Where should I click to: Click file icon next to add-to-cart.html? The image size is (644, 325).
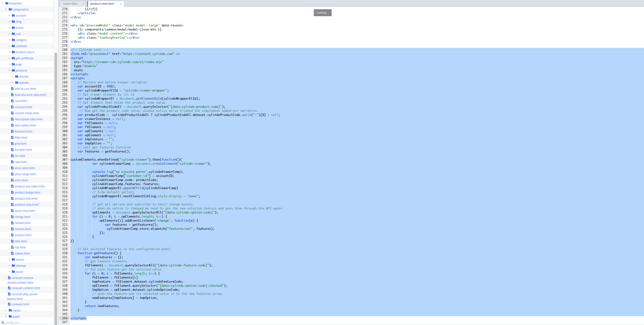(x=12, y=89)
